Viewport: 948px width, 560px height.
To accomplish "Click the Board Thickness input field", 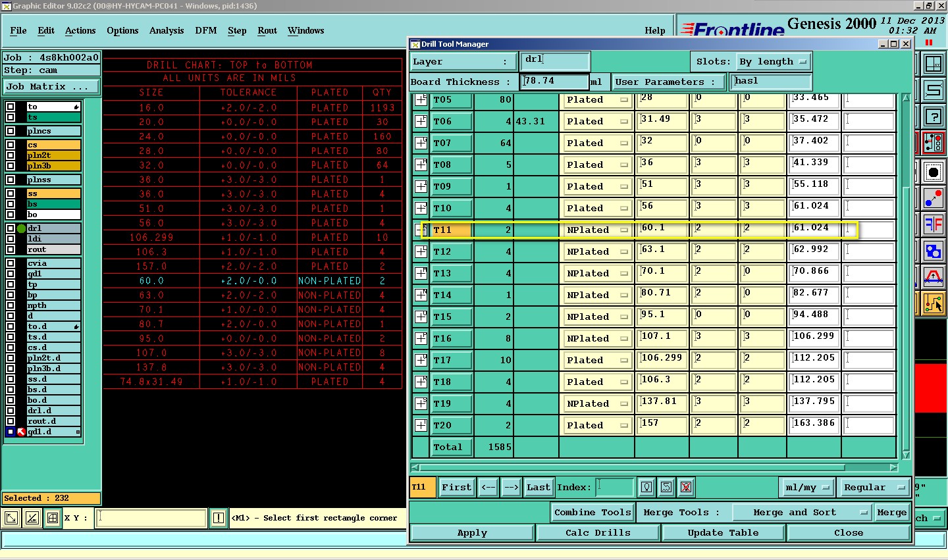I will [x=554, y=82].
